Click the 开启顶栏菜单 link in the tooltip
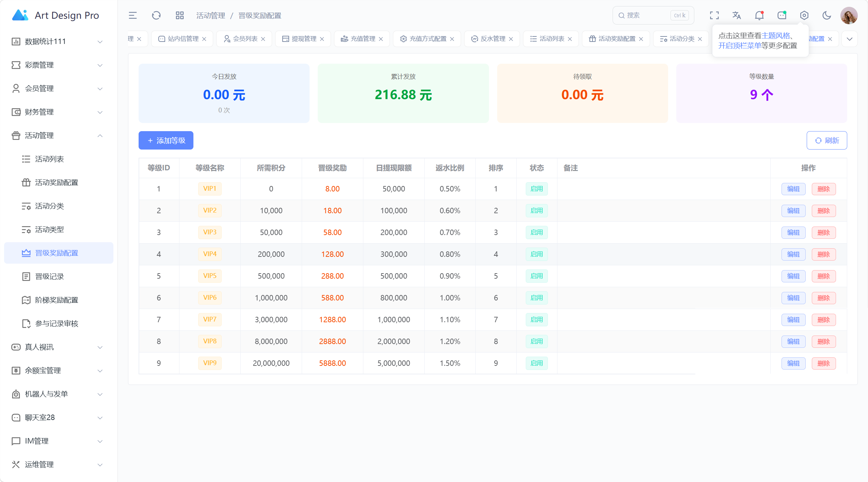868x482 pixels. click(740, 46)
